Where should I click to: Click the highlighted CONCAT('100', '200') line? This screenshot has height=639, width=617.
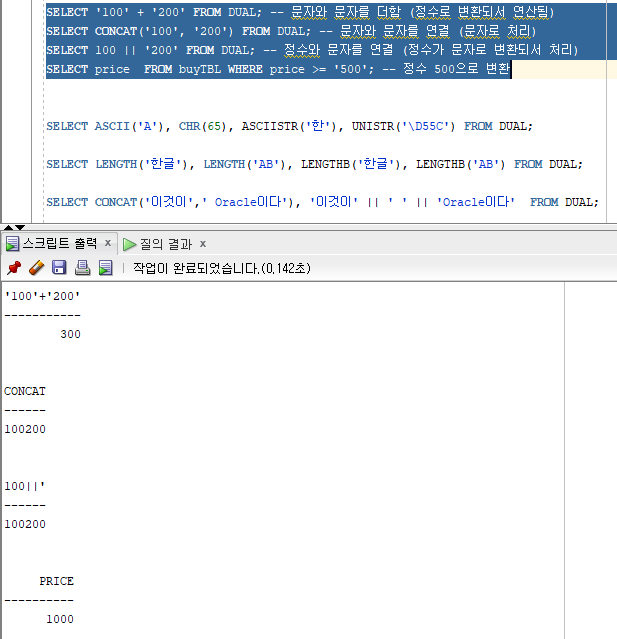[x=291, y=31]
